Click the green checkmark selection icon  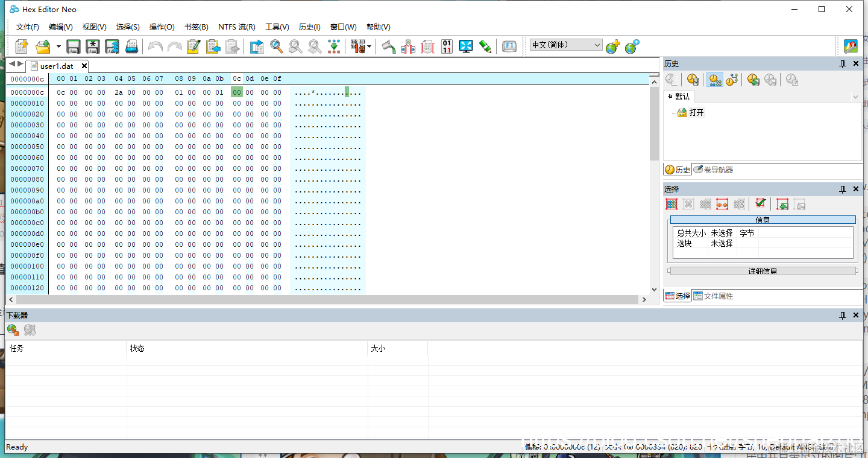pos(760,204)
